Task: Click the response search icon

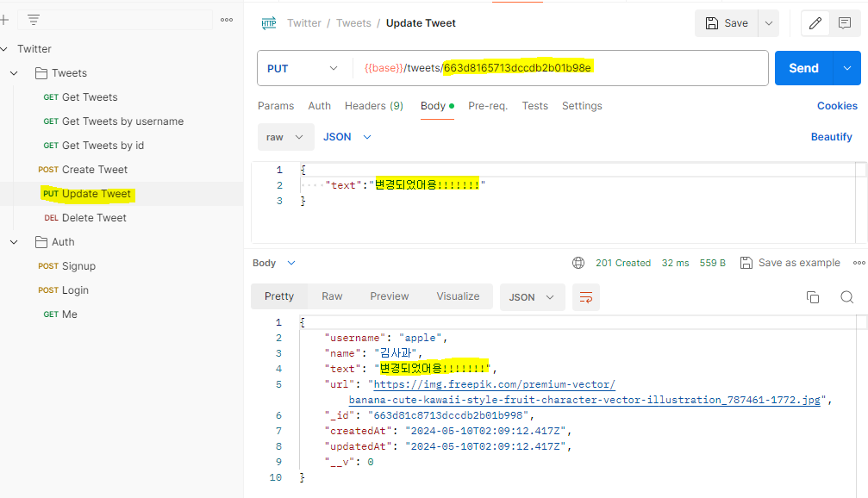Action: (847, 297)
